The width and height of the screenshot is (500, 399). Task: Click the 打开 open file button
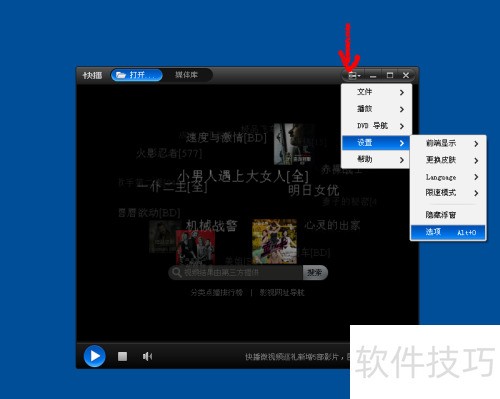[x=137, y=75]
